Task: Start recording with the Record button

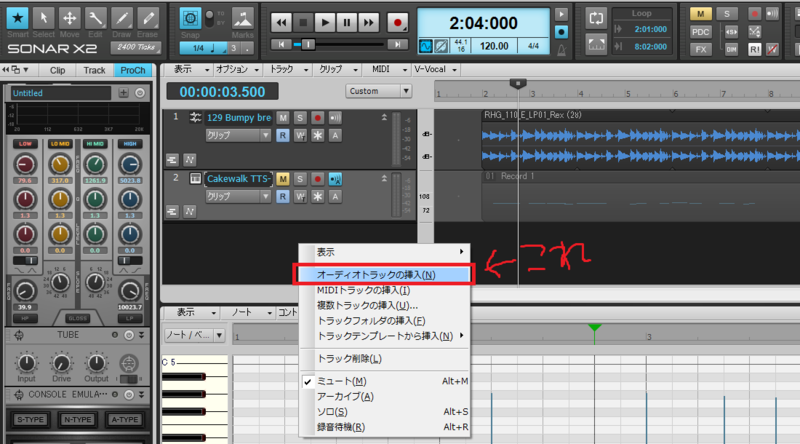Action: pos(397,22)
